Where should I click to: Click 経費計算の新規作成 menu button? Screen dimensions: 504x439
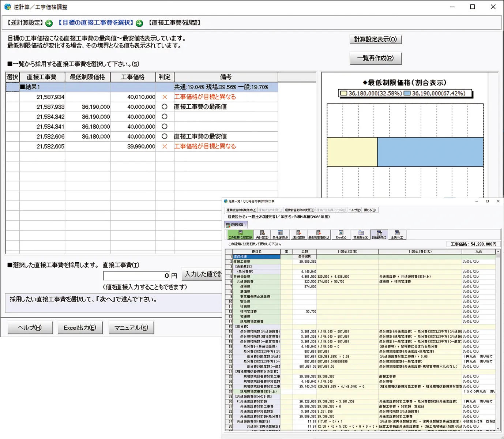pyautogui.click(x=241, y=210)
